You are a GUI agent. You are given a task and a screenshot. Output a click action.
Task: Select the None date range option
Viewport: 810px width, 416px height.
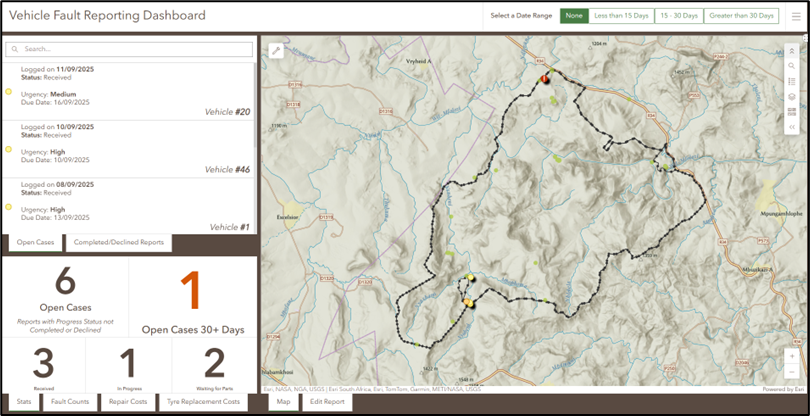(573, 16)
